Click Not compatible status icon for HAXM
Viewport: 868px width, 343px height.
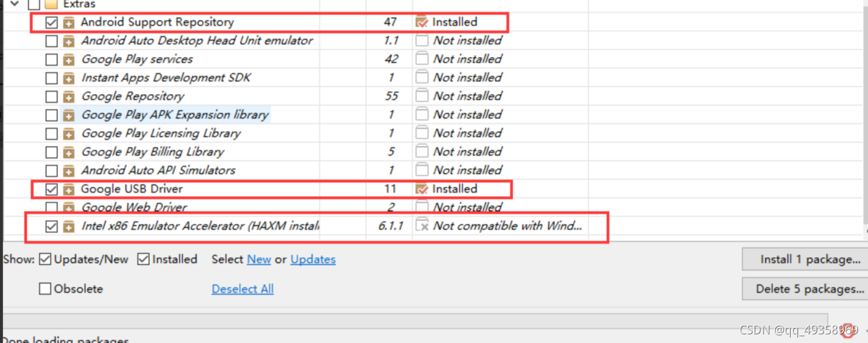point(422,226)
